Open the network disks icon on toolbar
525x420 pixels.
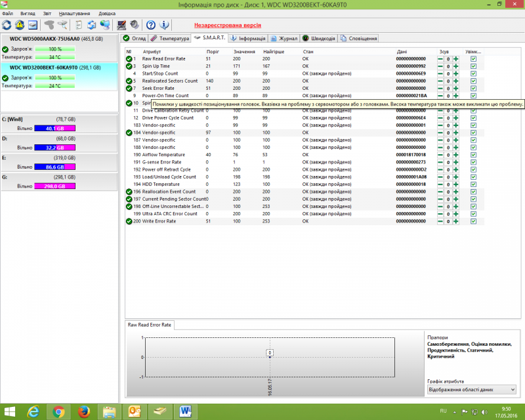[106, 25]
